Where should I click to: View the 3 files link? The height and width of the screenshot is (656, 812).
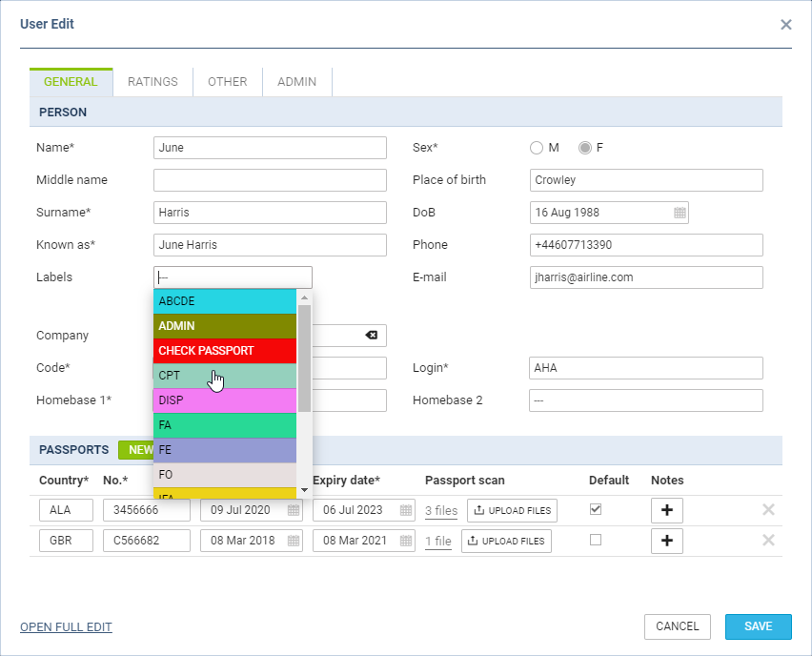[x=441, y=511]
